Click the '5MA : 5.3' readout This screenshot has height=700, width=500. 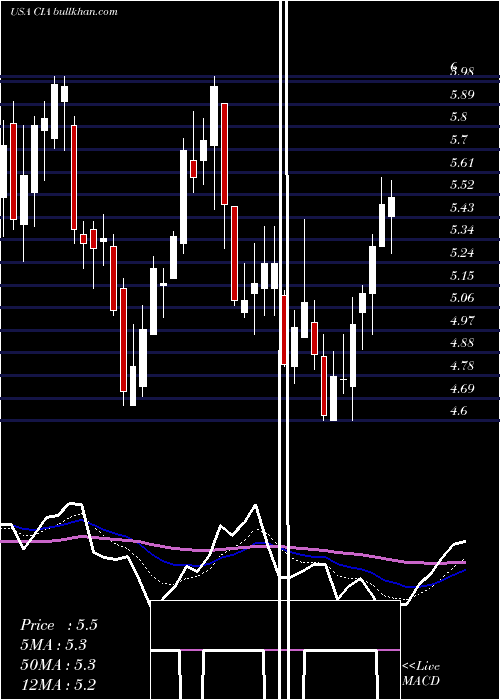54,645
